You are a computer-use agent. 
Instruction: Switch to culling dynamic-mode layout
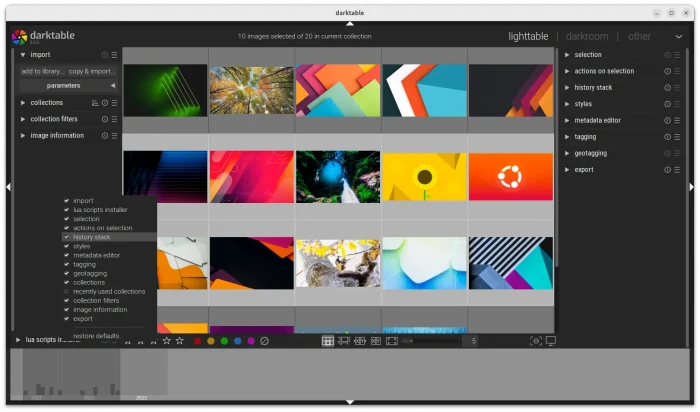[376, 341]
